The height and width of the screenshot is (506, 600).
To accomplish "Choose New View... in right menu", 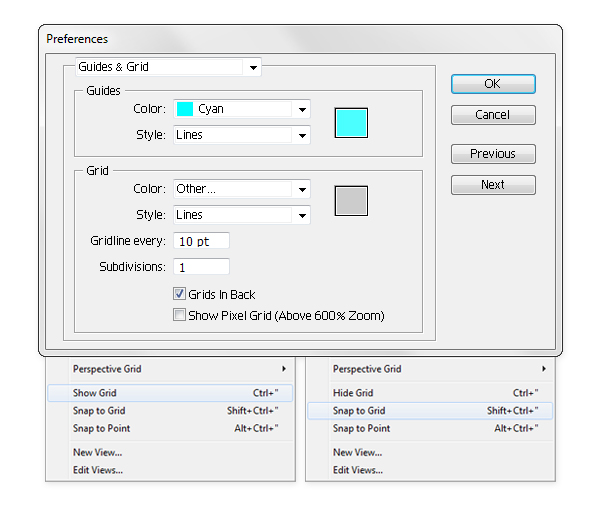I will (430, 452).
